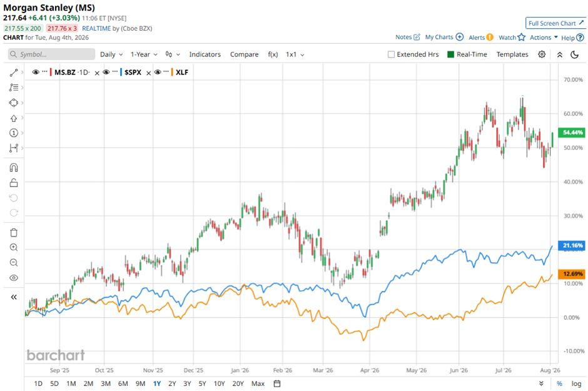
Task: Enable the Extended Hrs checkbox
Action: (x=391, y=54)
